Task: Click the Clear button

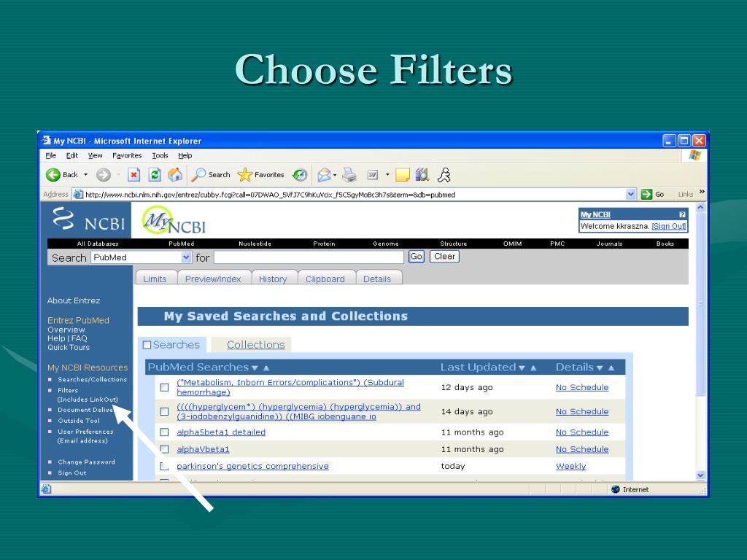Action: pos(444,256)
